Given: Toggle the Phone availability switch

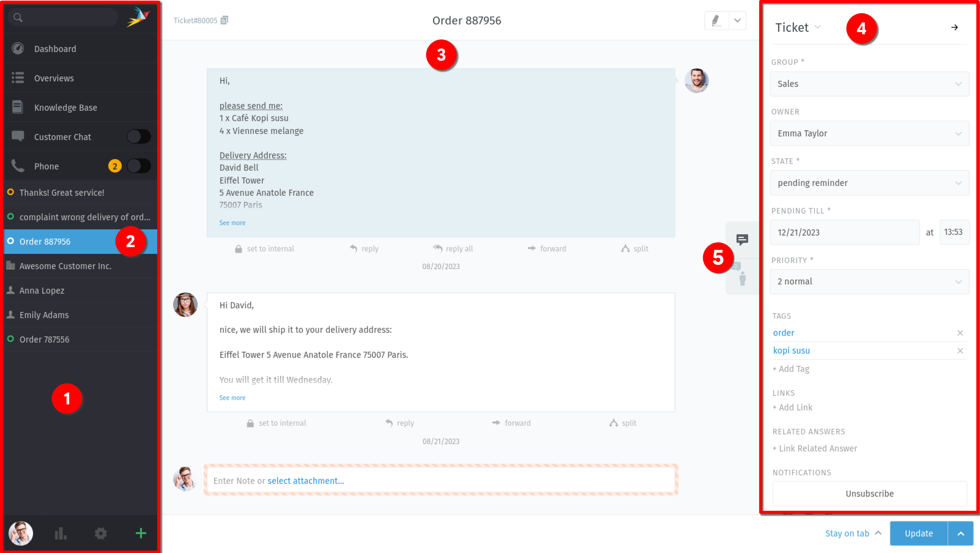Looking at the screenshot, I should point(139,166).
